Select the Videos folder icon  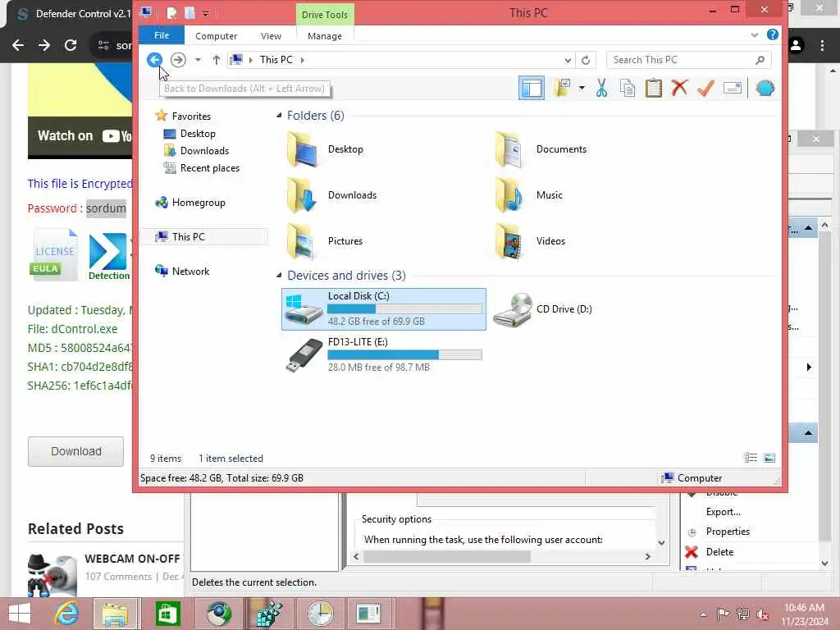point(509,241)
